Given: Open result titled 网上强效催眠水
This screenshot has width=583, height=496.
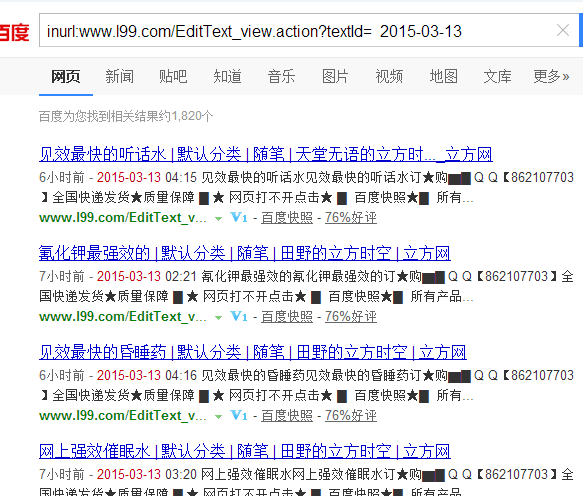Looking at the screenshot, I should 245,451.
